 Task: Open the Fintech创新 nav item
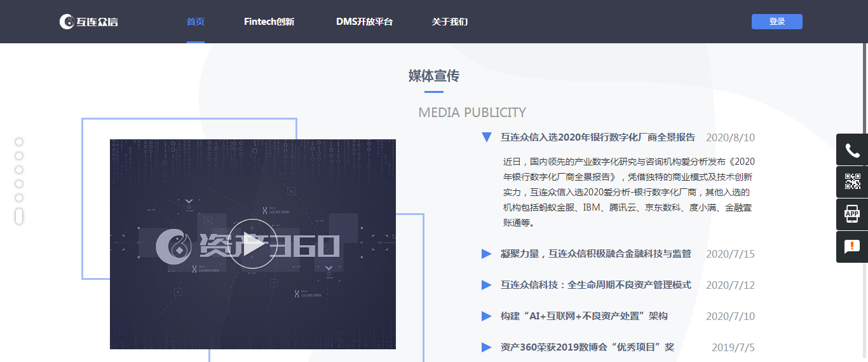point(269,22)
